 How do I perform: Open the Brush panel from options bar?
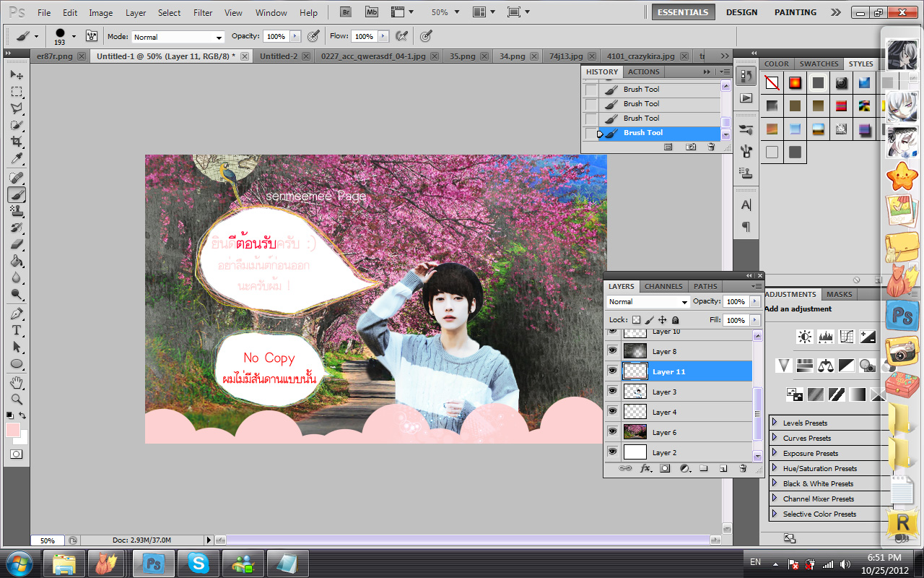(92, 36)
